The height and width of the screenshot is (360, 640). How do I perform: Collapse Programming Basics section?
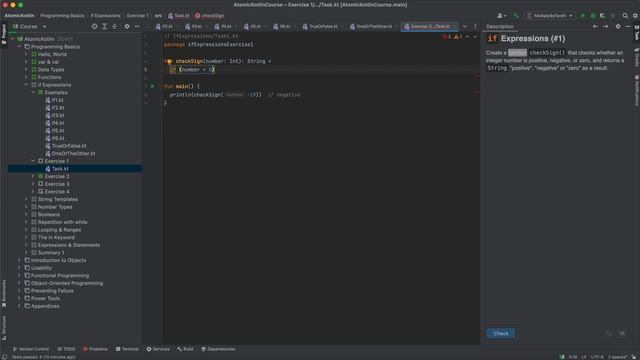click(19, 47)
